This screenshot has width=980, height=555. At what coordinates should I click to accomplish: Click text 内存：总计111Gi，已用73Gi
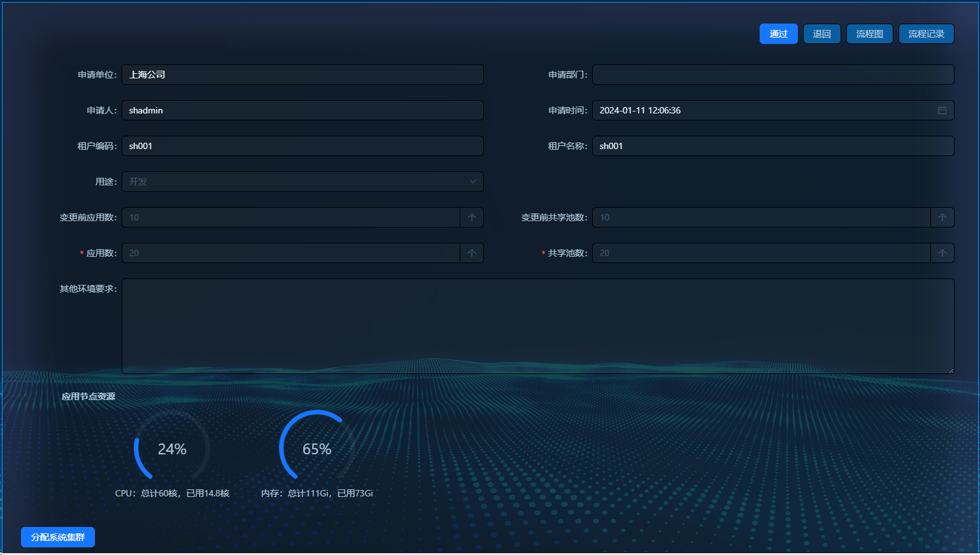pyautogui.click(x=317, y=493)
